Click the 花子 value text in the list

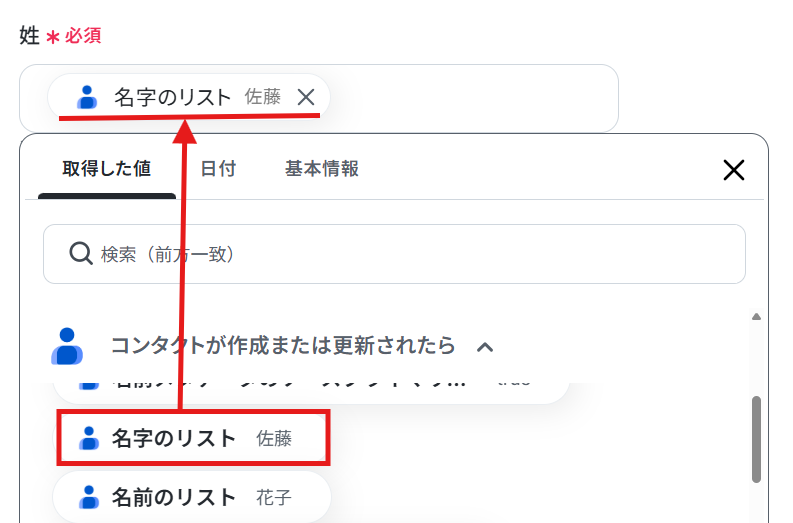click(274, 498)
